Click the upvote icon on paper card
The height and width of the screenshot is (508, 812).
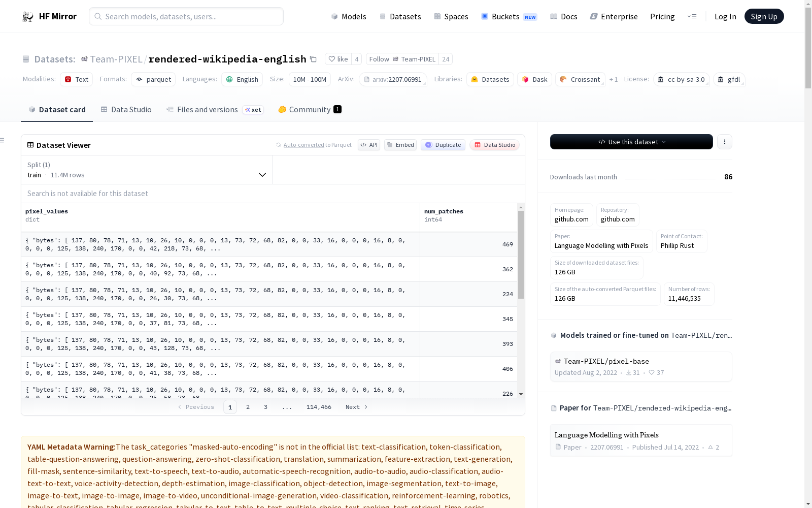coord(710,448)
